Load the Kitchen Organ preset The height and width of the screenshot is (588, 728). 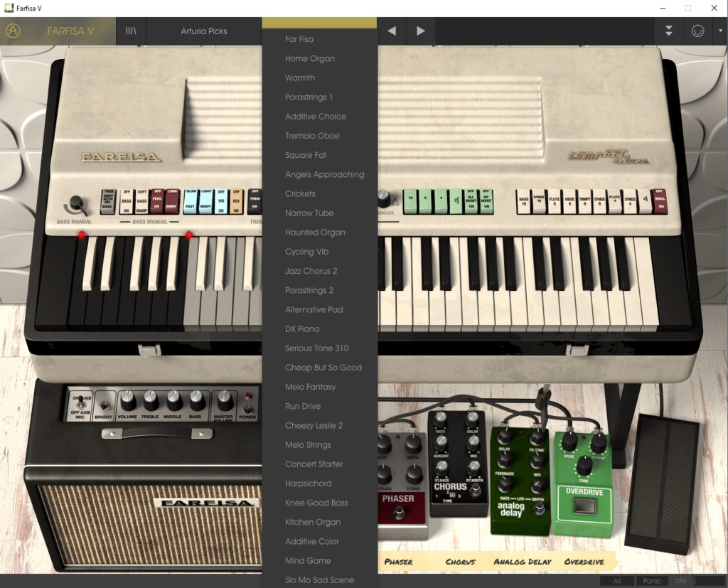tap(319, 522)
